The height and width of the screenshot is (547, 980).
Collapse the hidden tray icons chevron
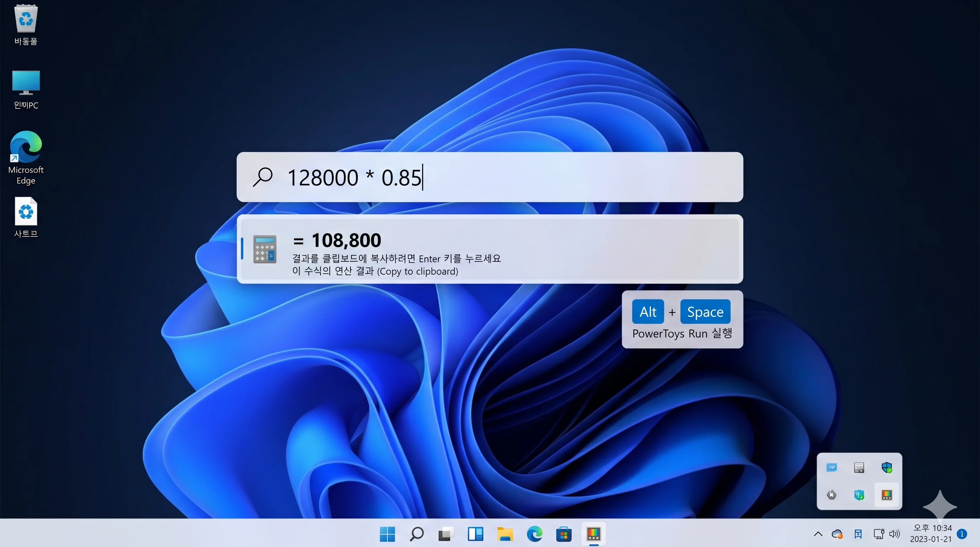818,534
